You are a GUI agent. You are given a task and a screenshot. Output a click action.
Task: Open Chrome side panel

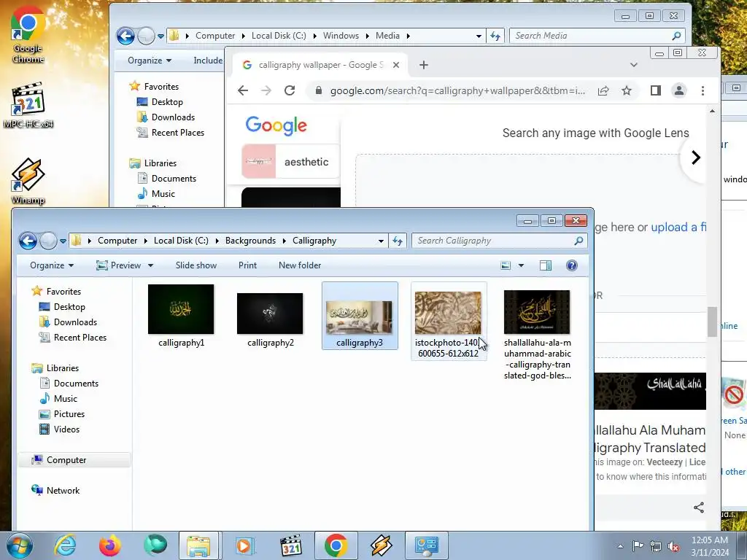656,90
